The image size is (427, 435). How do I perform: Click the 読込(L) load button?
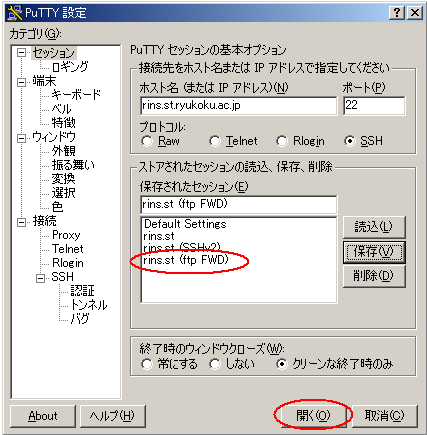[374, 227]
